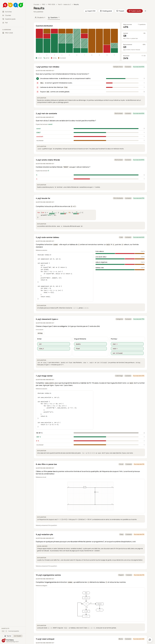Viewport: 155px width, 644px height.
Task: Click the 'void *' chip in Pointeur column
Action: point(127,349)
